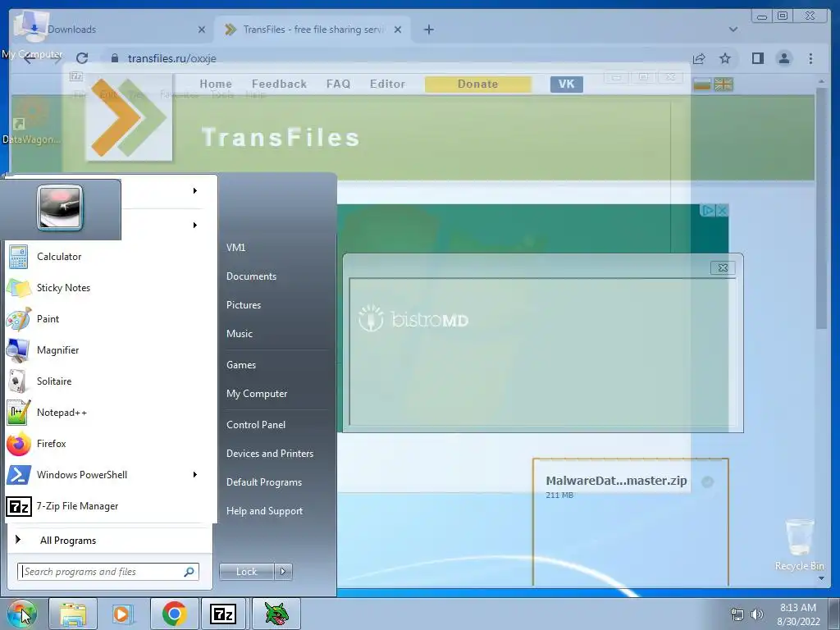This screenshot has width=840, height=630.
Task: Open Default Programs
Action: (264, 482)
